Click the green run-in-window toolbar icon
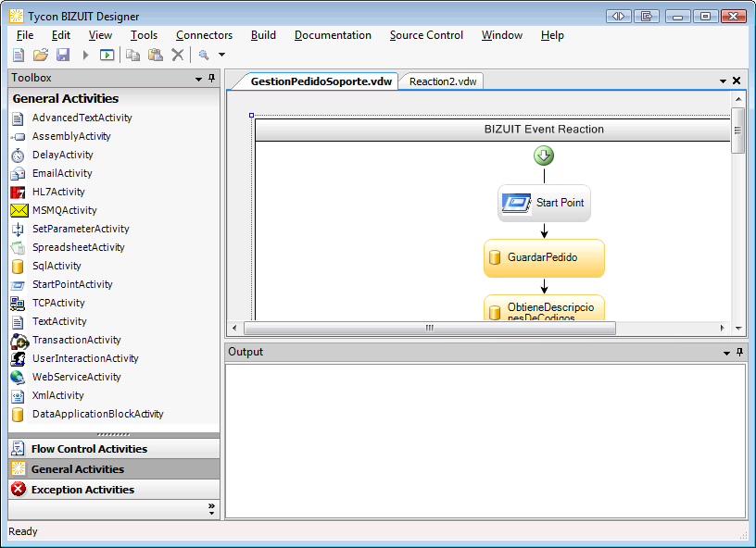Viewport: 756px width, 548px height. 107,55
